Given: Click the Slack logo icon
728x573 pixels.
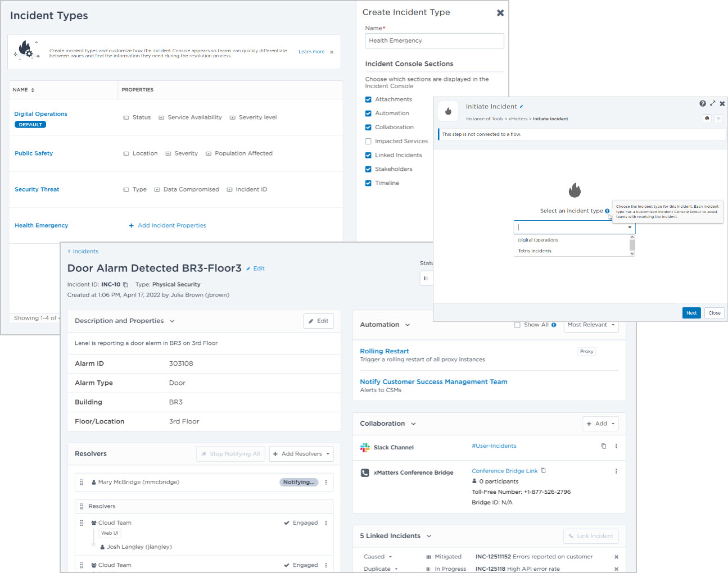Looking at the screenshot, I should pos(365,448).
